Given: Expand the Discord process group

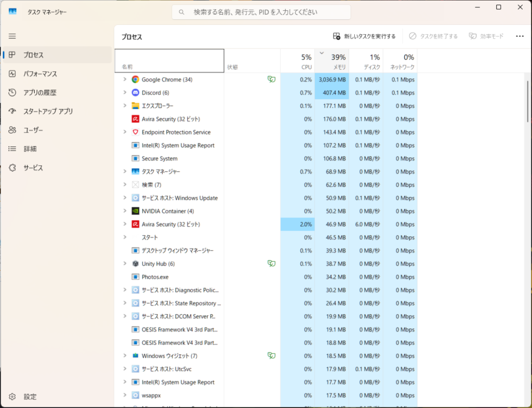Looking at the screenshot, I should coord(125,93).
